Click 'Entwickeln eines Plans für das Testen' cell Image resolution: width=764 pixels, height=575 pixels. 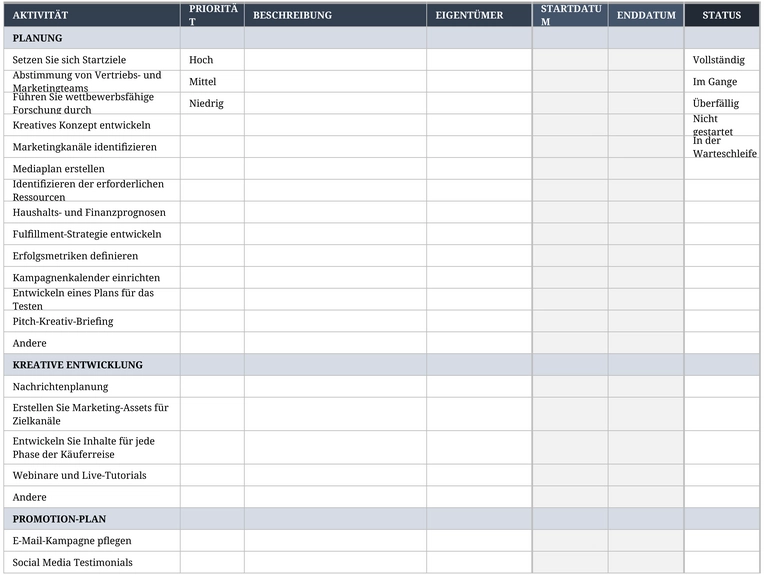92,300
